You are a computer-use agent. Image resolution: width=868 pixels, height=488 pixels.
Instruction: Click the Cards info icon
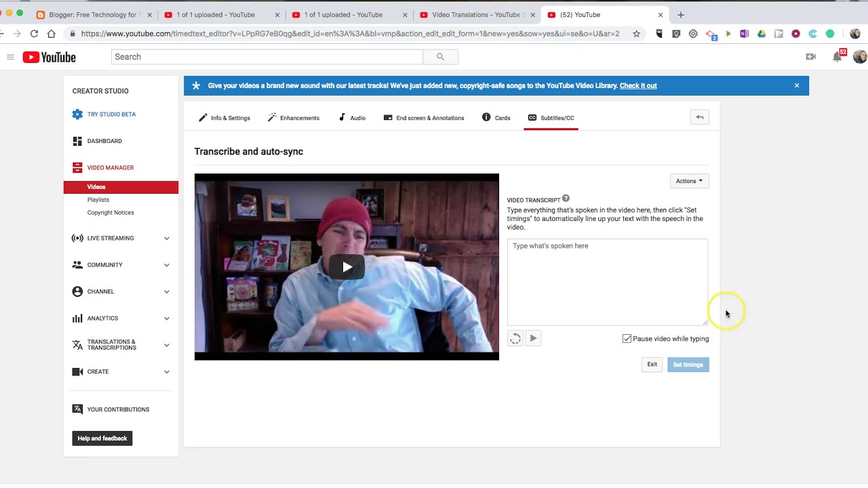486,117
